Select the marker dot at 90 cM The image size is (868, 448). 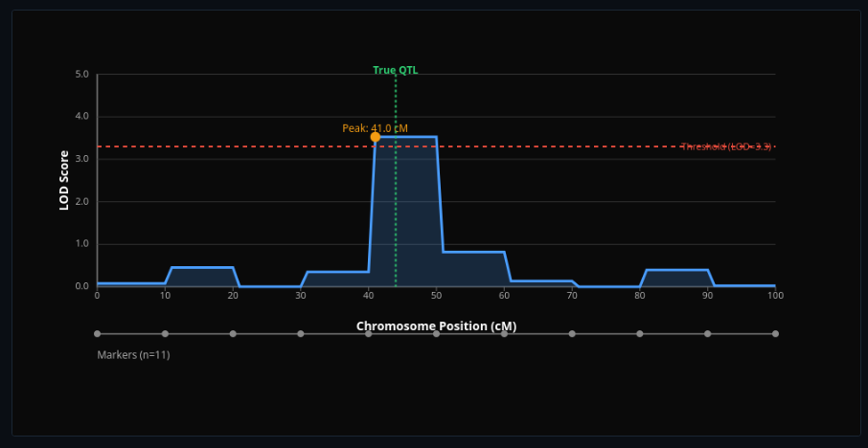coord(707,333)
